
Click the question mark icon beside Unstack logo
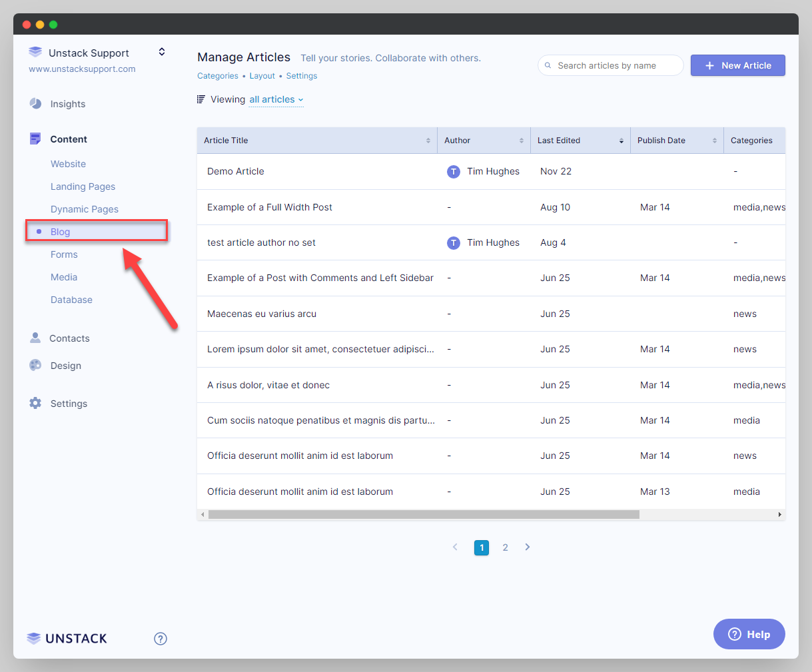pos(161,638)
